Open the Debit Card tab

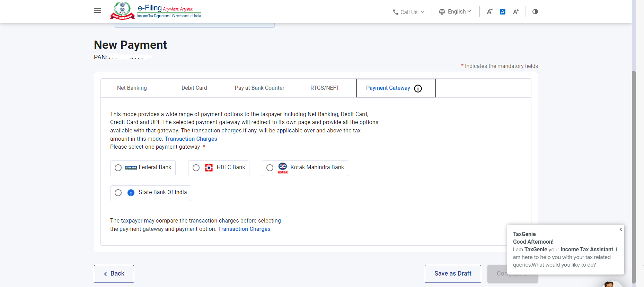194,88
